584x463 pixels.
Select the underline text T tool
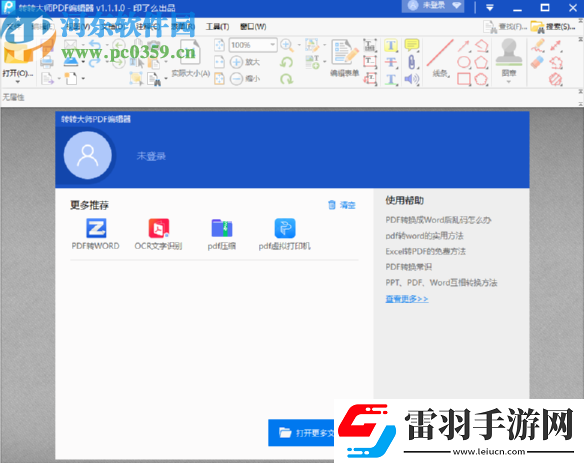coord(391,79)
